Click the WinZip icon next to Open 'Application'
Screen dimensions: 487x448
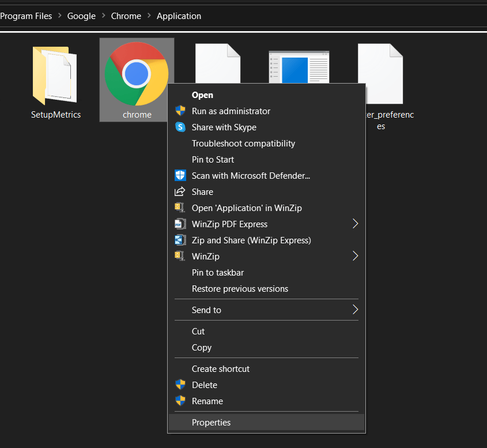click(180, 208)
